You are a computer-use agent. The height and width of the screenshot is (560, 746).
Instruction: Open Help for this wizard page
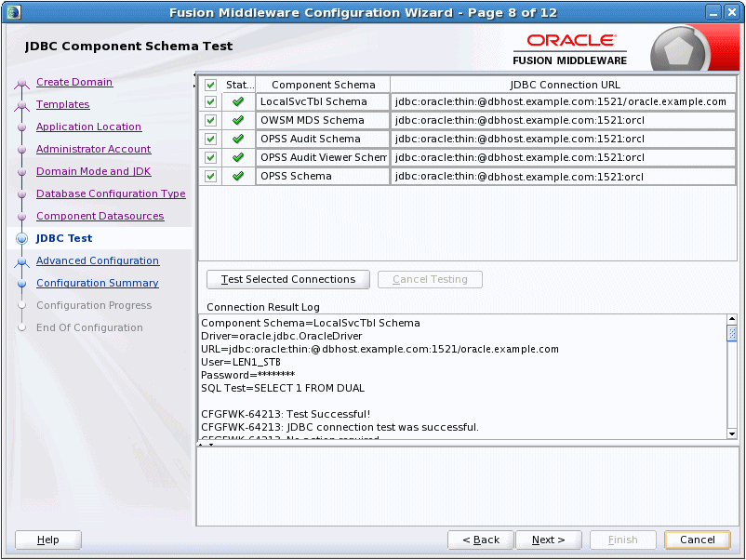[x=48, y=540]
